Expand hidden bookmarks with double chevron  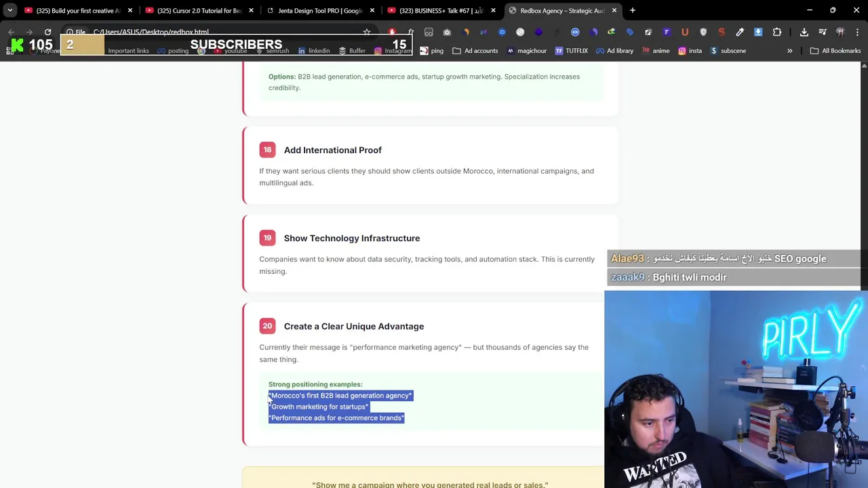point(789,50)
